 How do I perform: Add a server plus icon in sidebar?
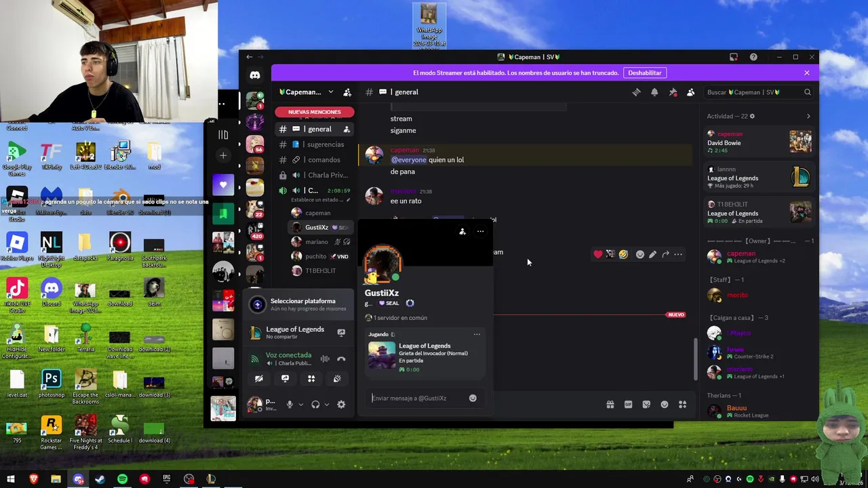222,155
